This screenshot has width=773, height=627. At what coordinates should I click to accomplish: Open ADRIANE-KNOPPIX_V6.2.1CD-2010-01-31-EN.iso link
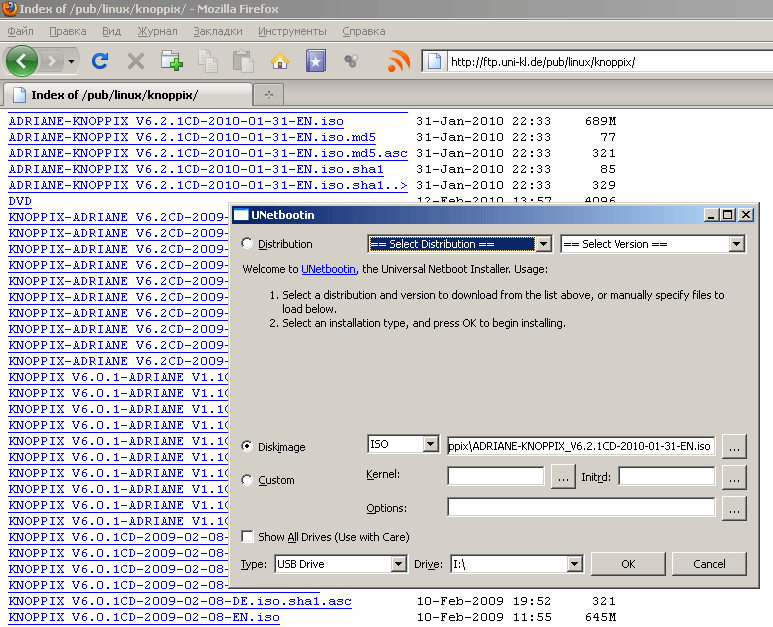pyautogui.click(x=176, y=121)
